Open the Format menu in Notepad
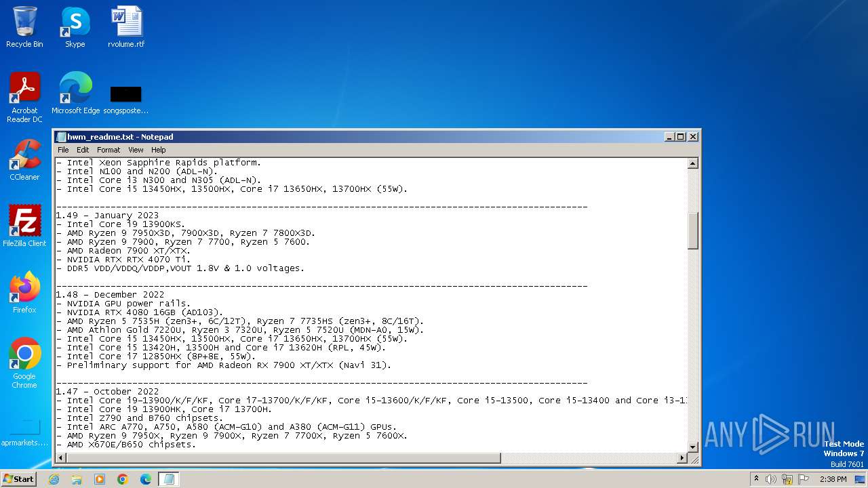 coord(108,150)
